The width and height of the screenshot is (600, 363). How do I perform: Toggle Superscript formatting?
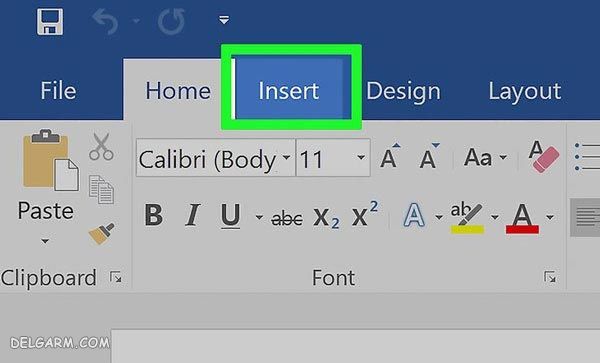[365, 214]
